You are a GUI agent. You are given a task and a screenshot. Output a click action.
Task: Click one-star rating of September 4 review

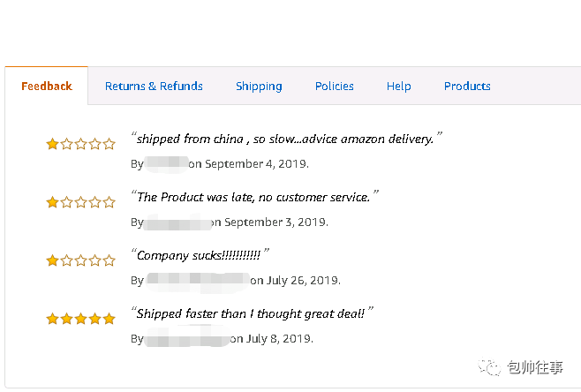click(80, 144)
